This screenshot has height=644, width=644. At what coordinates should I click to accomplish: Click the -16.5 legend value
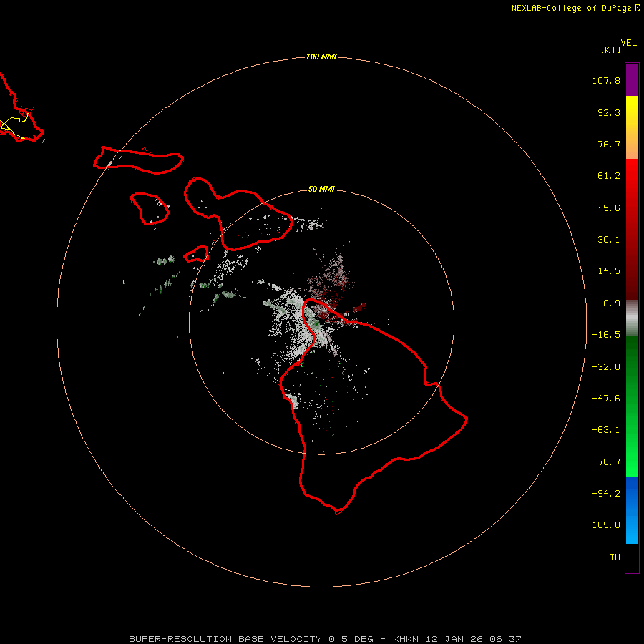(606, 335)
